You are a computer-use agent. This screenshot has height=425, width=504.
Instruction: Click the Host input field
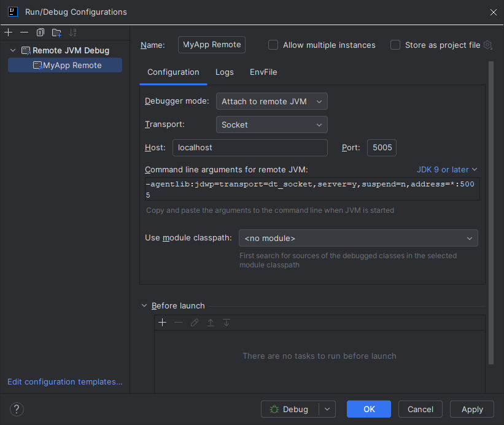tap(249, 148)
